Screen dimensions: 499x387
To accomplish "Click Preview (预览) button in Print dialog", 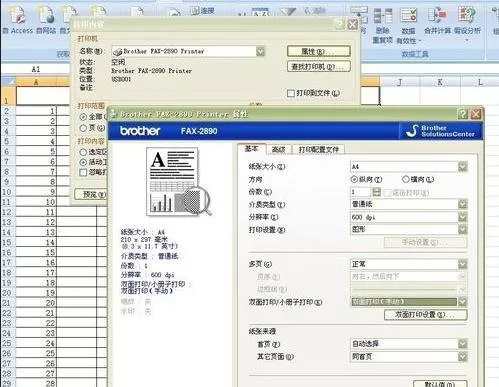I will (91, 194).
